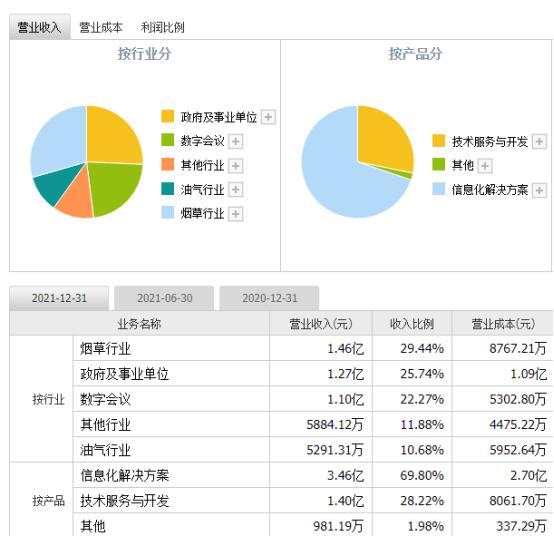This screenshot has width=554, height=537.
Task: Click the light blue 烟草行业 legend swatch
Action: tap(167, 212)
